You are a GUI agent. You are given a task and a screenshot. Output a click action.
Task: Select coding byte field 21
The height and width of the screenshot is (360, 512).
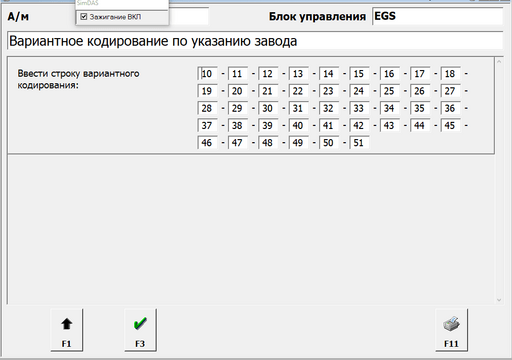(x=268, y=91)
